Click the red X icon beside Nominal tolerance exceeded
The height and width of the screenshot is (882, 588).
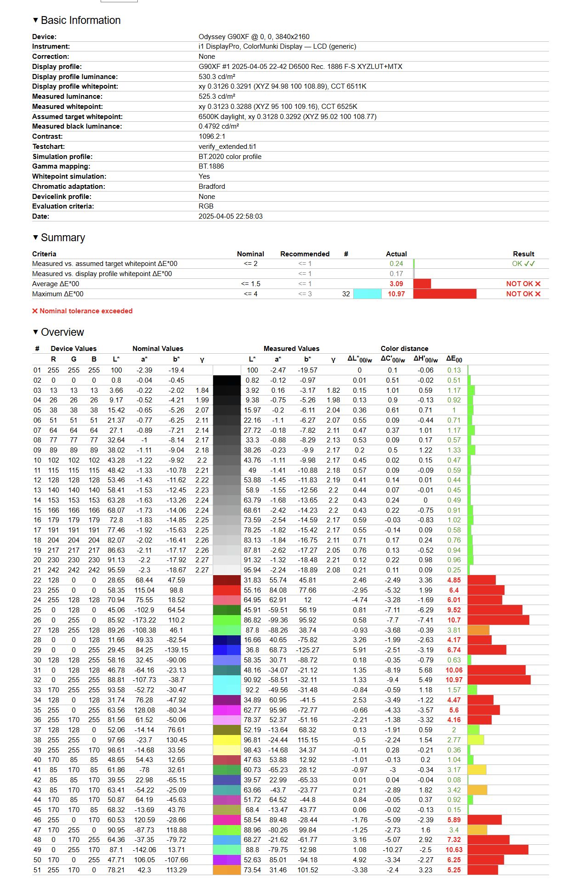click(x=35, y=311)
